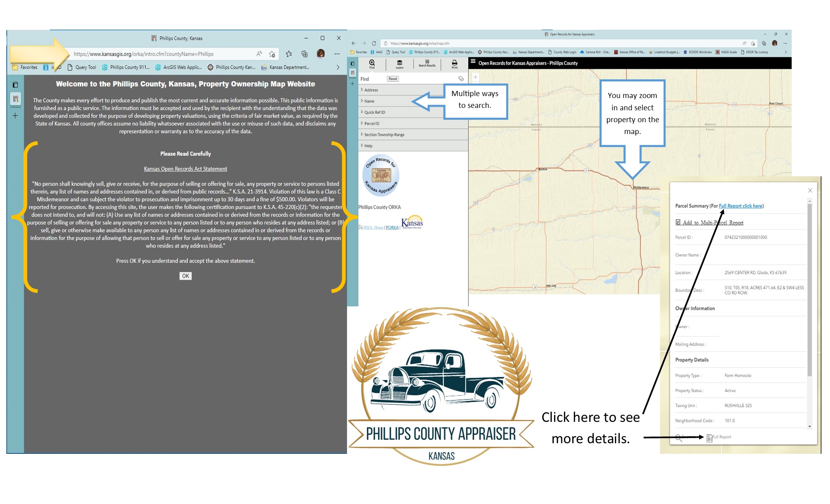Click back arrow in Open Records browser window

(353, 43)
